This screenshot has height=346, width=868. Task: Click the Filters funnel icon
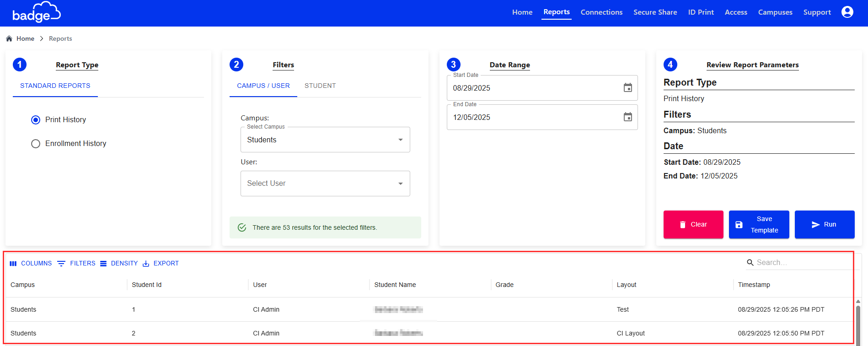coord(61,264)
